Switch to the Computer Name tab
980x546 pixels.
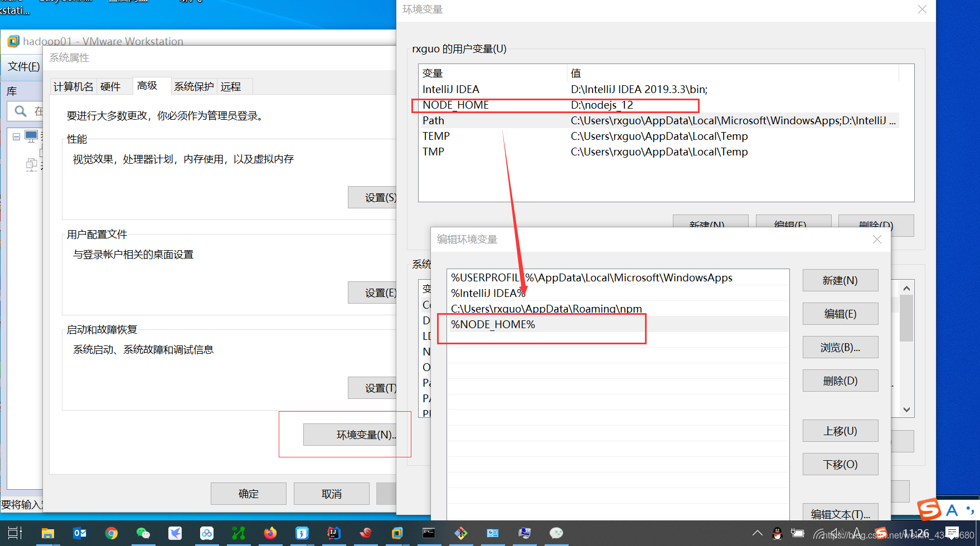pos(74,86)
